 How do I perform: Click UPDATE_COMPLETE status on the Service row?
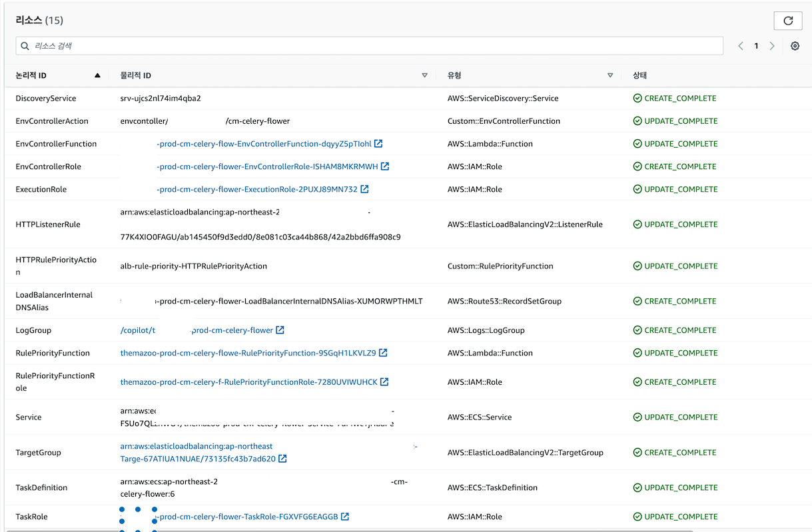[x=675, y=417]
